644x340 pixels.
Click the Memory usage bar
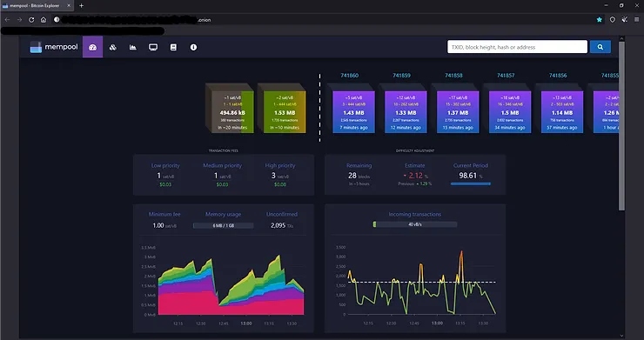223,225
